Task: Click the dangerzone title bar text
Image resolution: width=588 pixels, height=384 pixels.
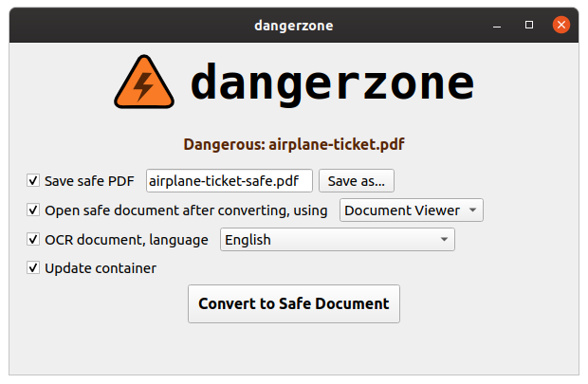Action: [x=294, y=26]
